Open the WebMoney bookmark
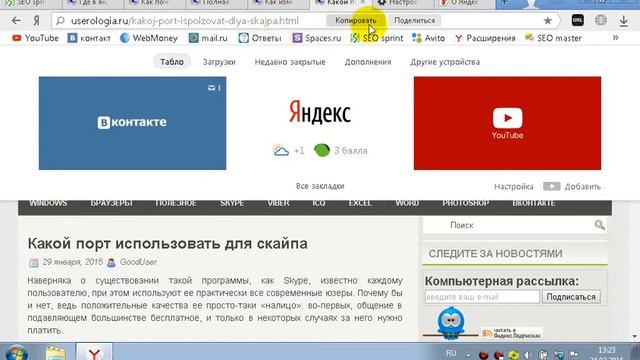The image size is (640, 360). [149, 38]
